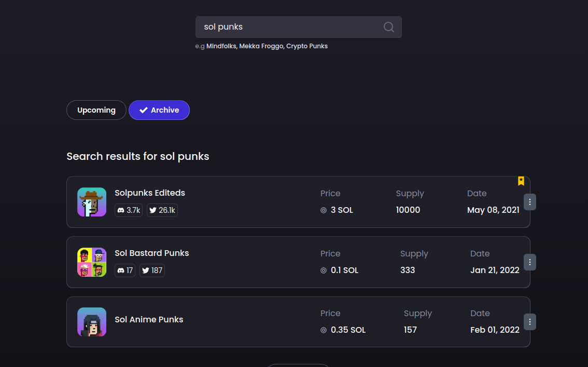Viewport: 588px width, 367px height.
Task: Open Solpunks Editeds Twitter badge
Action: click(x=162, y=210)
